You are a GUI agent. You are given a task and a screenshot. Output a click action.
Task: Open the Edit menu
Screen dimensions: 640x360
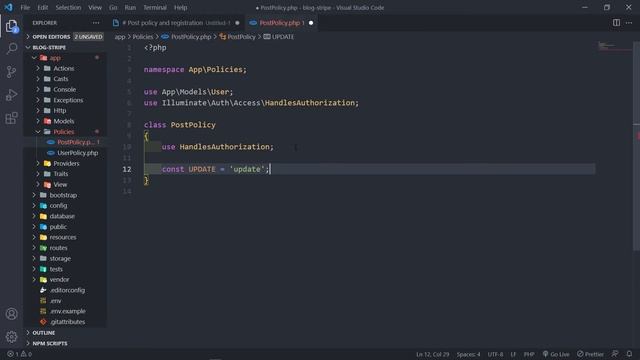(x=42, y=7)
